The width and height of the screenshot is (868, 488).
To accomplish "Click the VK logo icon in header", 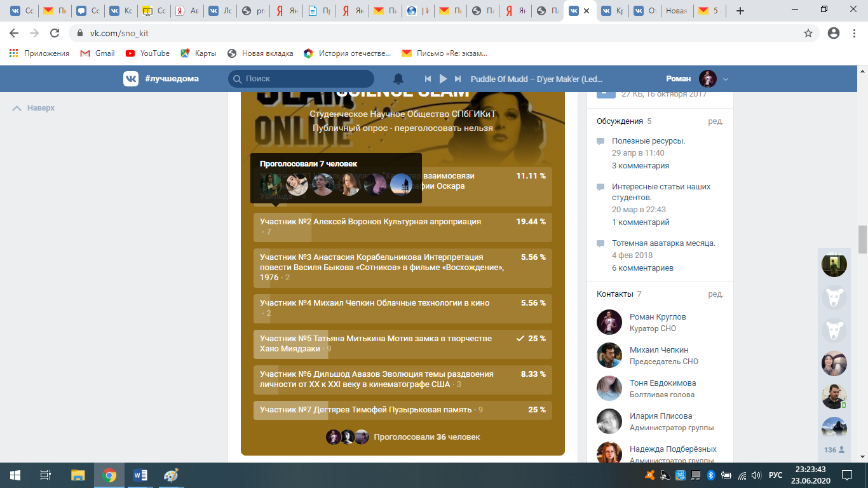I will (x=131, y=78).
